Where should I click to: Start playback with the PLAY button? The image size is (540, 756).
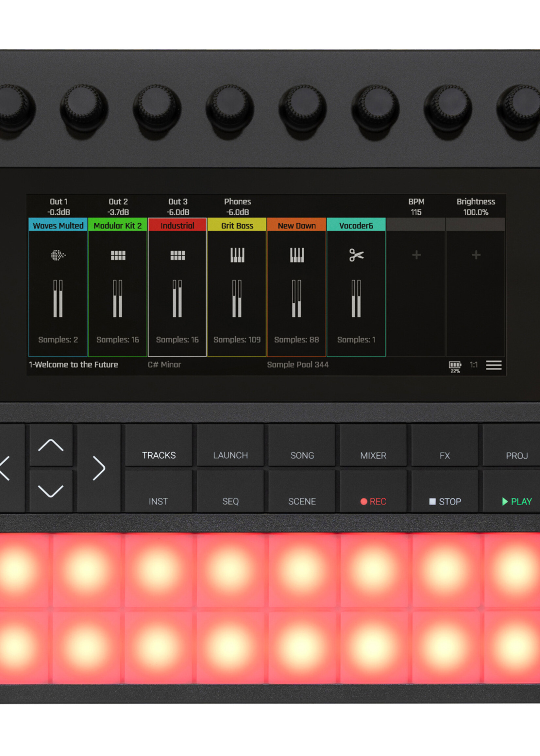pyautogui.click(x=512, y=491)
